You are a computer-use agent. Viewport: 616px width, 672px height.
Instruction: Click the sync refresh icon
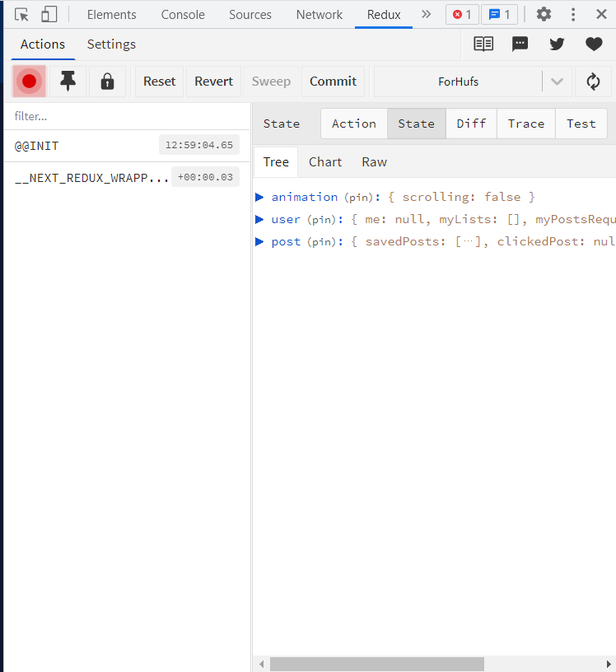point(593,82)
